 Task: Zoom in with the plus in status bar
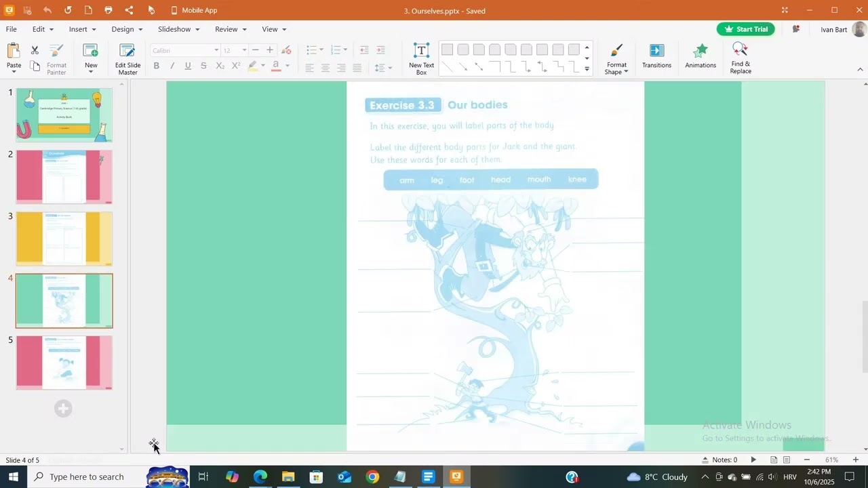(x=856, y=460)
